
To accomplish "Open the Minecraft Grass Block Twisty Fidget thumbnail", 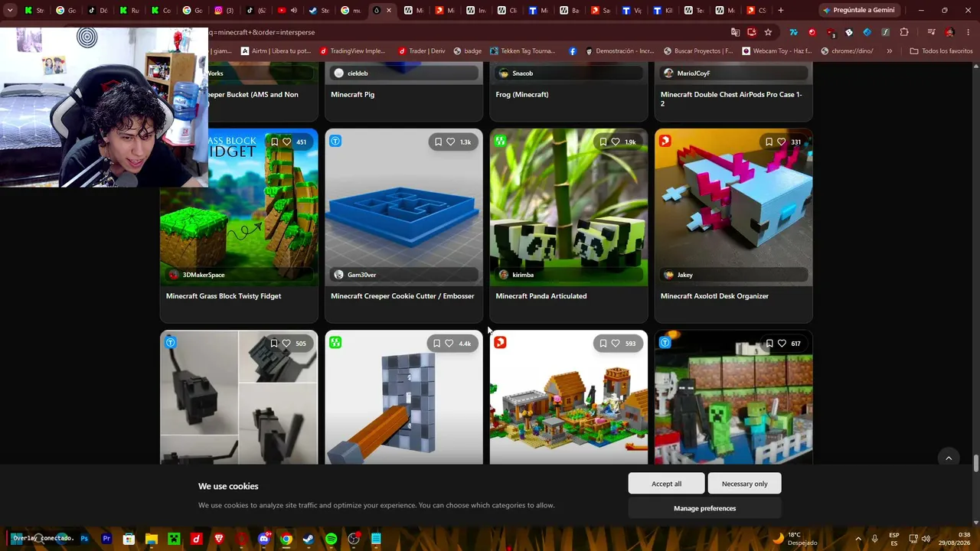I will [239, 207].
